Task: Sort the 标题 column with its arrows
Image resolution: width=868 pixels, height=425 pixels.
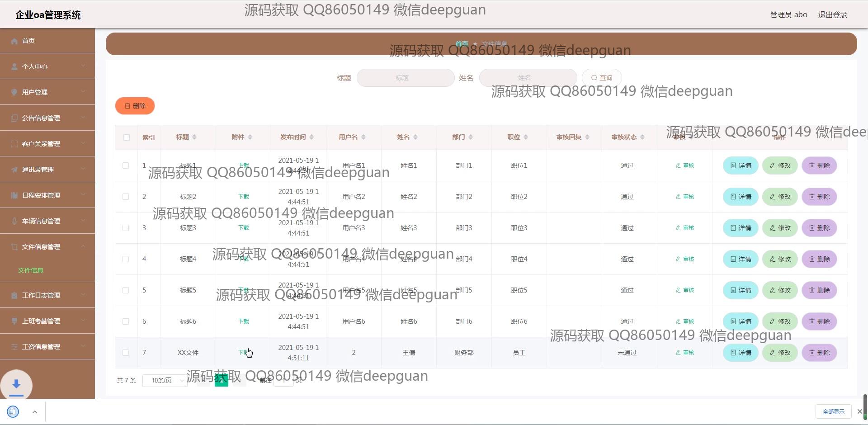Action: [x=194, y=137]
